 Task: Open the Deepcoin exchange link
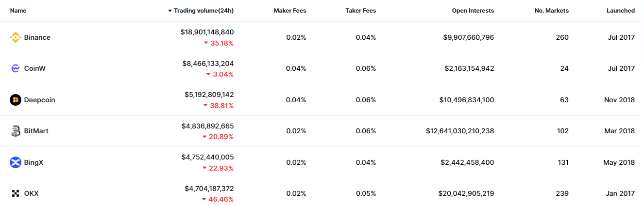[x=39, y=100]
